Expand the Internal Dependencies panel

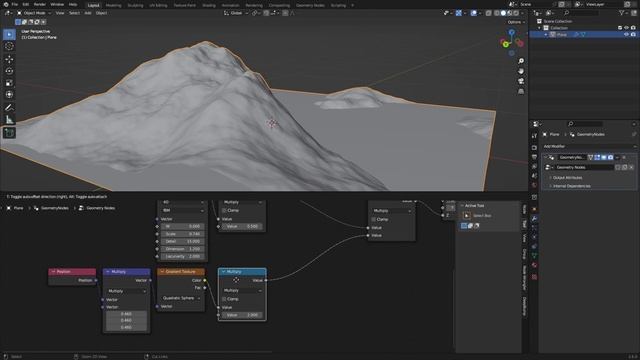(x=571, y=186)
